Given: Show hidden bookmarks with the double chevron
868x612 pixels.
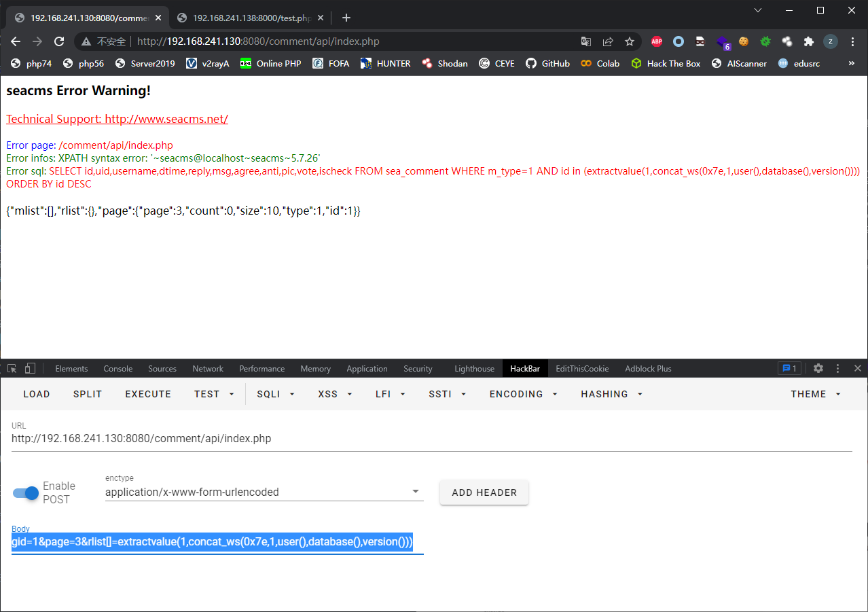Looking at the screenshot, I should pos(852,63).
